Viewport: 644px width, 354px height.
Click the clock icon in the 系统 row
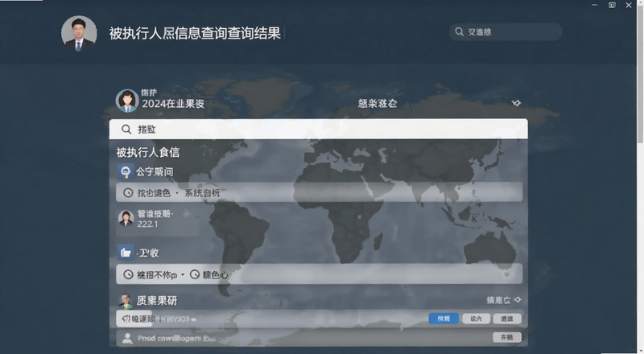click(x=128, y=192)
